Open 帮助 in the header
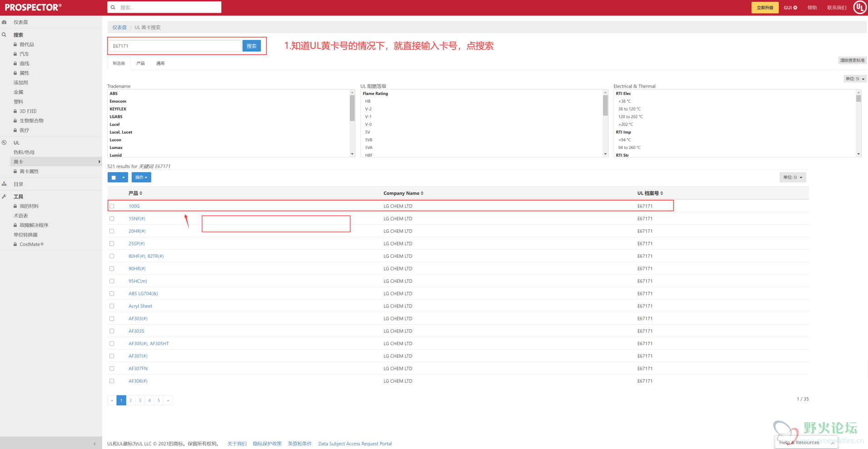Image resolution: width=868 pixels, height=449 pixels. pyautogui.click(x=812, y=8)
